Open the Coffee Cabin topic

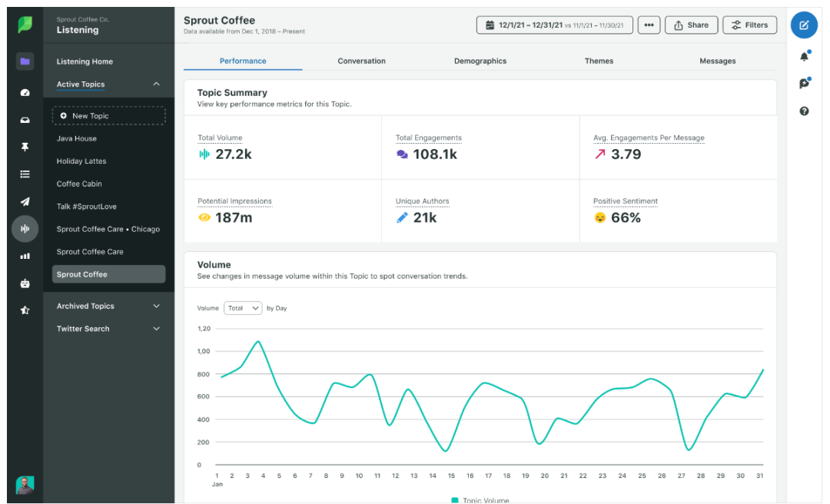[x=79, y=184]
